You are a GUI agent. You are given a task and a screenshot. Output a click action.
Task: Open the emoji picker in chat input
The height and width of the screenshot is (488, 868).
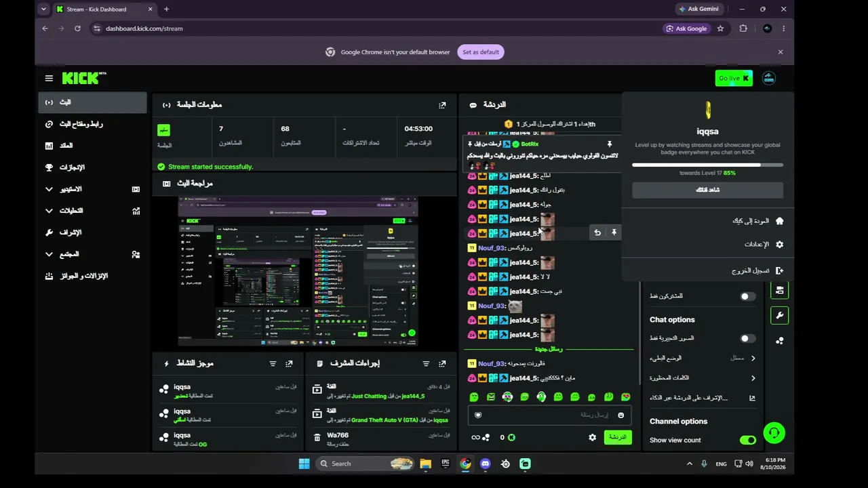(x=620, y=415)
